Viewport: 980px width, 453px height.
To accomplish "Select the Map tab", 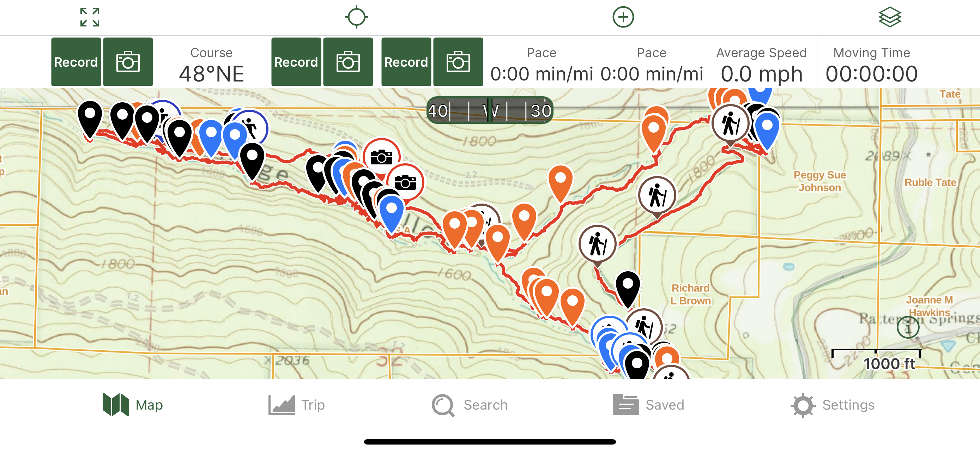I will pos(133,405).
